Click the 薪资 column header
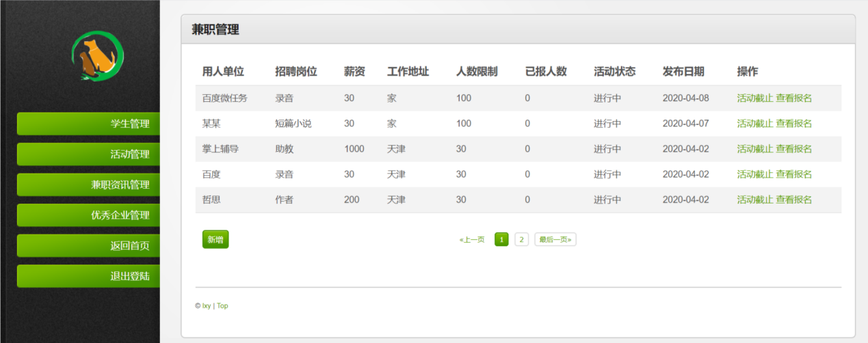Screen dimensions: 868x343 (x=354, y=72)
